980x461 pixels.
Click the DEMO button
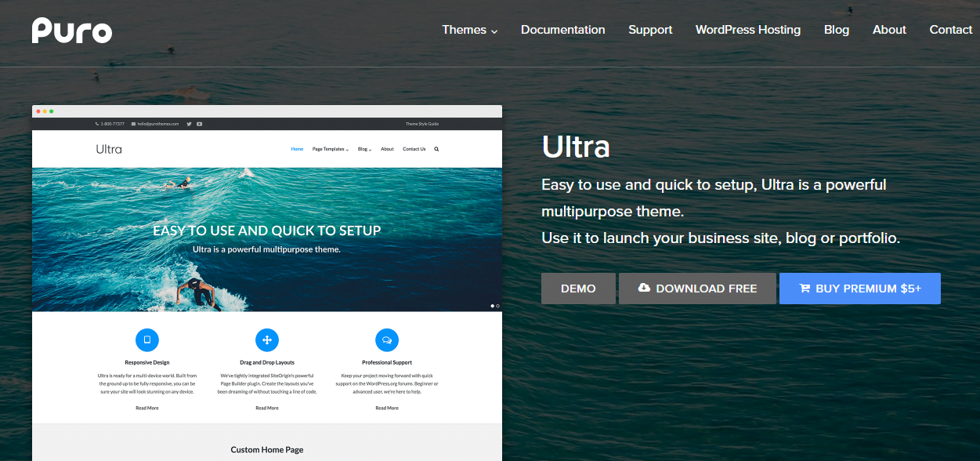(578, 289)
